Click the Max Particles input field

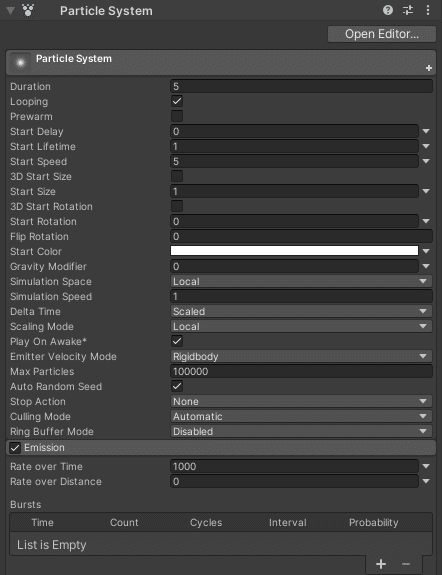pos(301,371)
